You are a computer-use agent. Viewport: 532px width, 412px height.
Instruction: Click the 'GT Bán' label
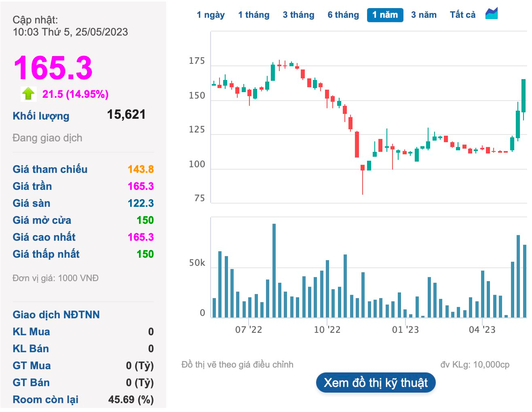pyautogui.click(x=31, y=383)
